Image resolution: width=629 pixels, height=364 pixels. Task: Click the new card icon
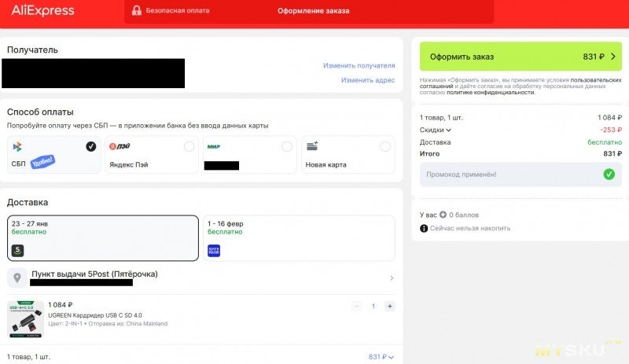pyautogui.click(x=312, y=147)
